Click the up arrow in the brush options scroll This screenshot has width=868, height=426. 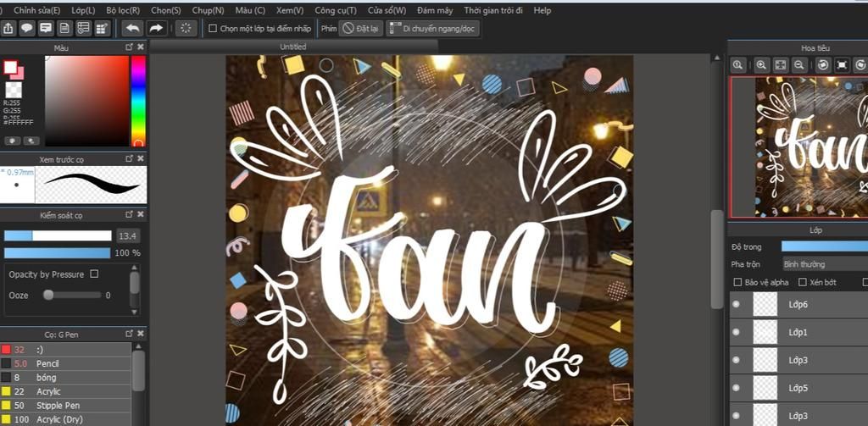click(135, 268)
